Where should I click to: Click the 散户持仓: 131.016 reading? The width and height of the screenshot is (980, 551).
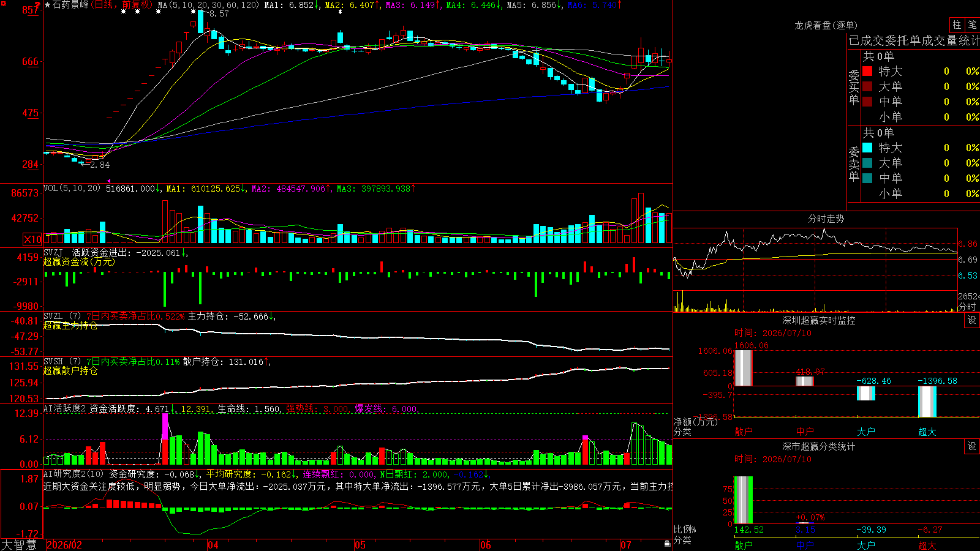click(223, 362)
